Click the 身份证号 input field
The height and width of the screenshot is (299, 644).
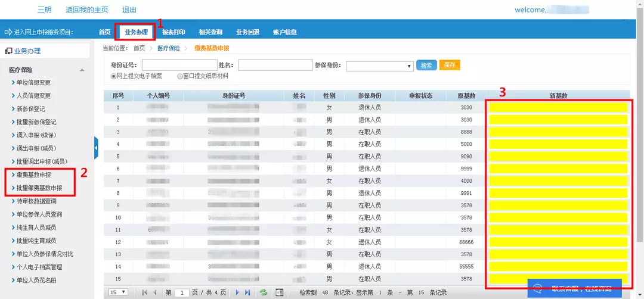tap(179, 66)
